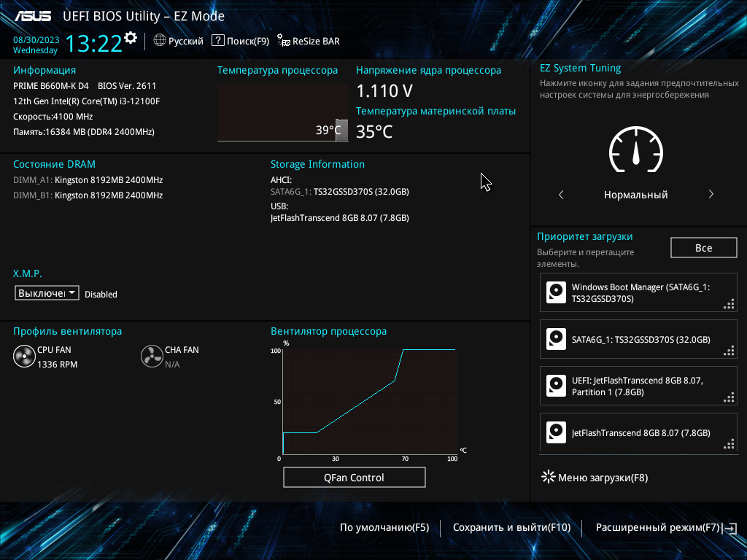Click the 35°C motherboard temperature value

click(374, 132)
